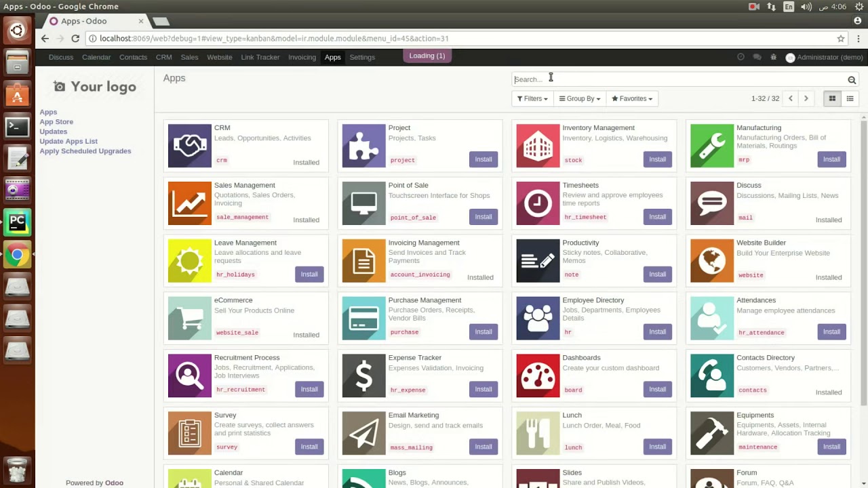
Task: Open Apply Scheduled Upgrades link
Action: coord(85,151)
